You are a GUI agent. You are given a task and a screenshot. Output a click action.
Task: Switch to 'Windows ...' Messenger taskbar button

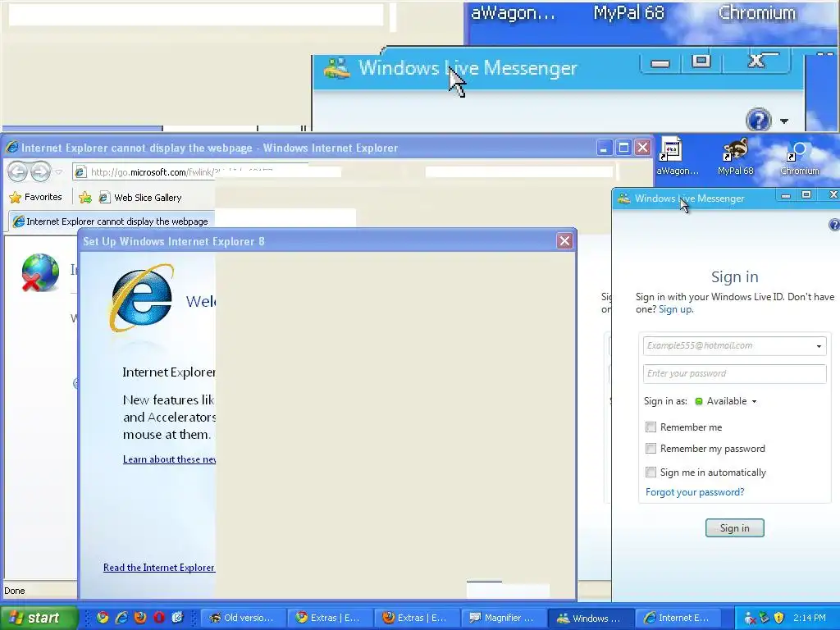(x=591, y=618)
